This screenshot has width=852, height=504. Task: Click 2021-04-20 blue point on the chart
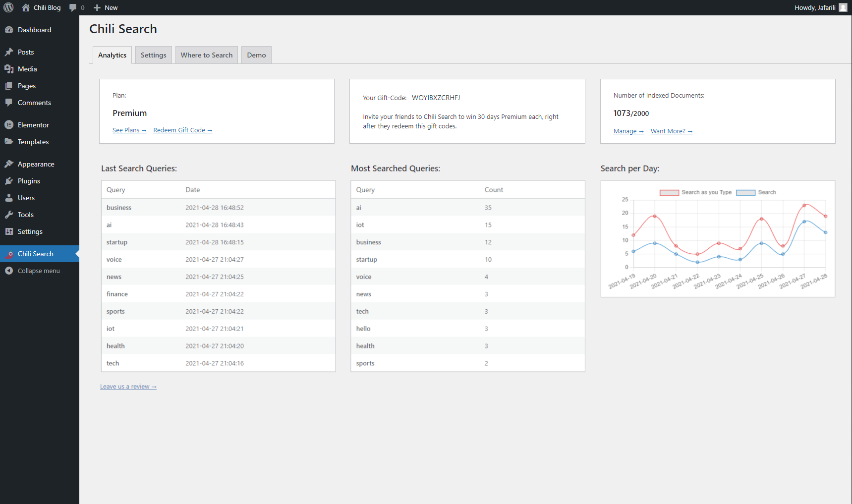click(x=655, y=243)
